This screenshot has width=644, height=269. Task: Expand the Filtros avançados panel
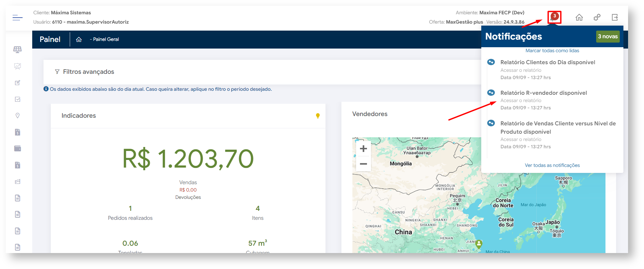click(x=88, y=72)
